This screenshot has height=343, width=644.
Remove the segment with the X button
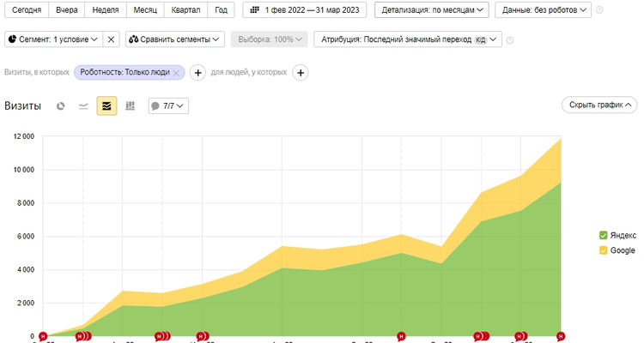[x=111, y=39]
